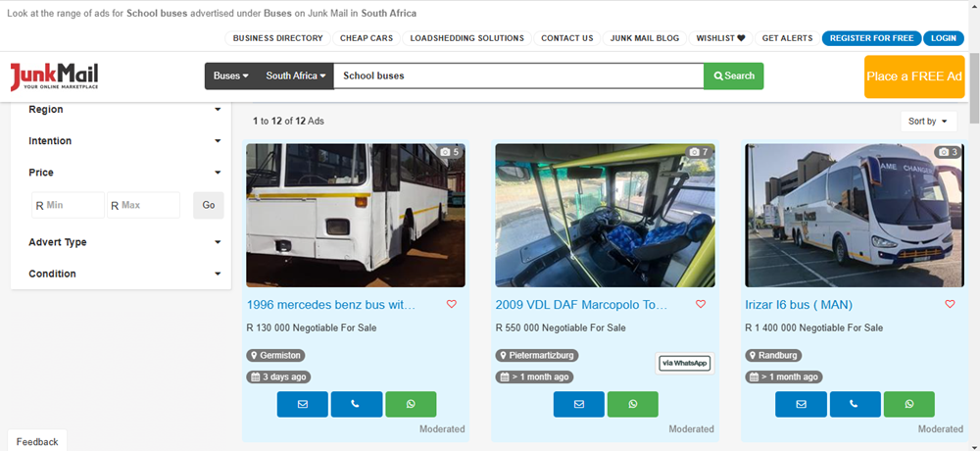Call the 1996 mercedes benz bus seller

click(357, 404)
